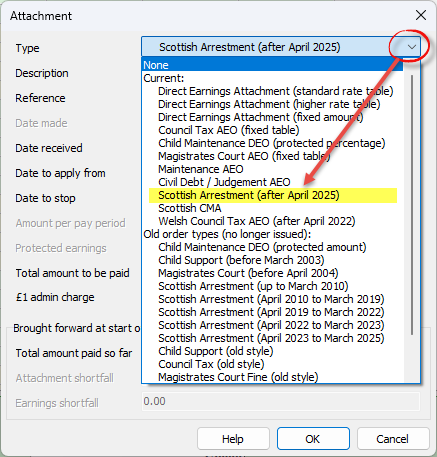Click the dropdown list vertical scrollbar
Screen dimensions: 437x457
point(412,205)
